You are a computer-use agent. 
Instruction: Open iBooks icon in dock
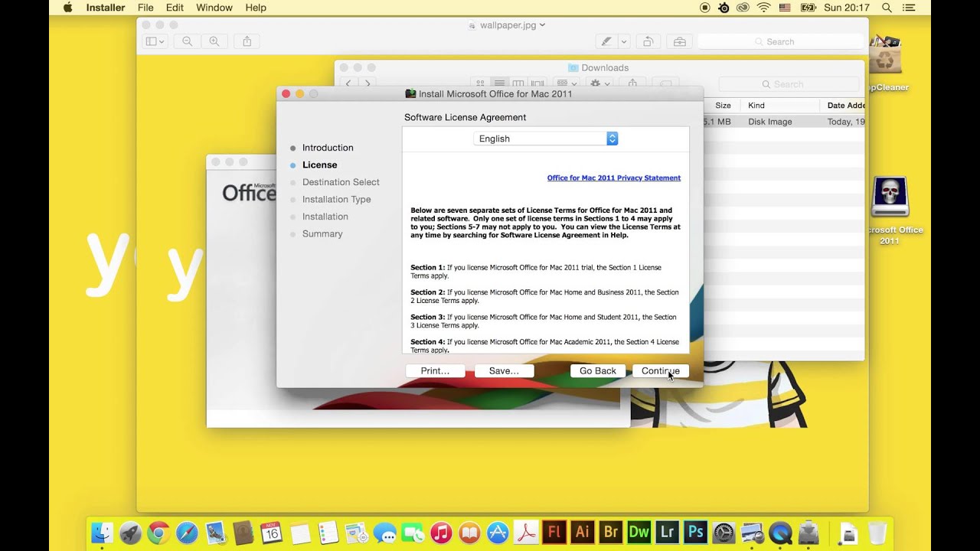pos(469,532)
